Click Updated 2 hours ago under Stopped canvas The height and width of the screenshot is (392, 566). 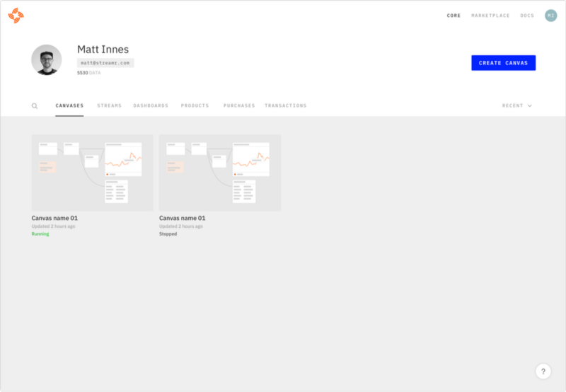pyautogui.click(x=181, y=226)
